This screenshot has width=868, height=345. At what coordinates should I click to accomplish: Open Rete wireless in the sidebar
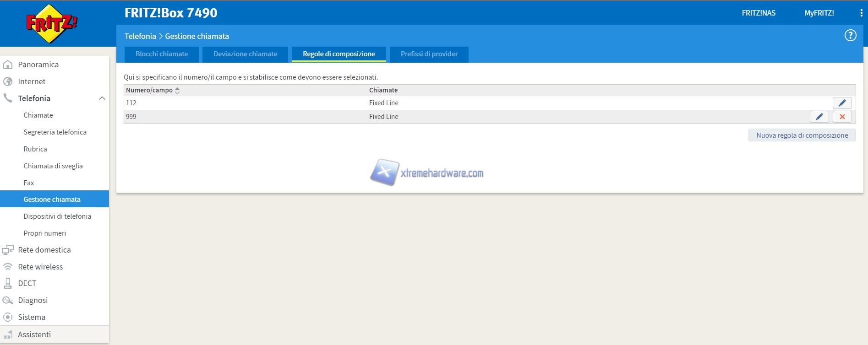tap(40, 267)
